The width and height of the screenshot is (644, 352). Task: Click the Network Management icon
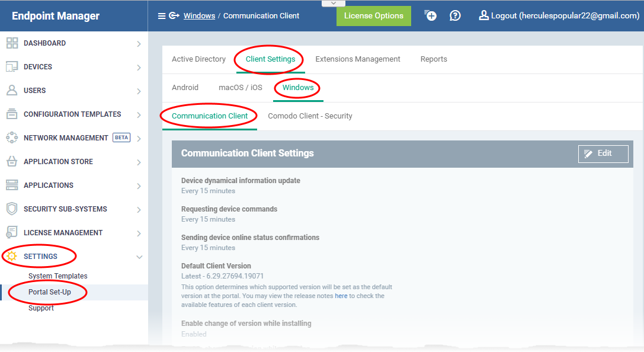point(12,137)
